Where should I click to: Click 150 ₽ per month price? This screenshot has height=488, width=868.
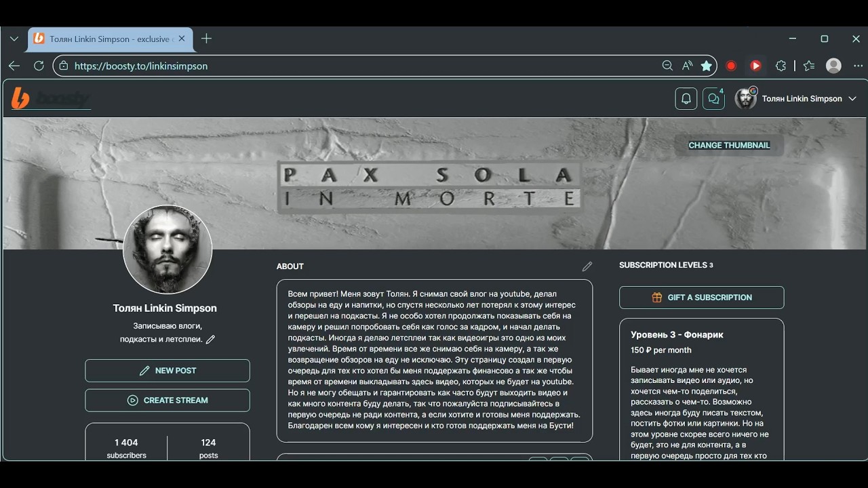pyautogui.click(x=661, y=350)
